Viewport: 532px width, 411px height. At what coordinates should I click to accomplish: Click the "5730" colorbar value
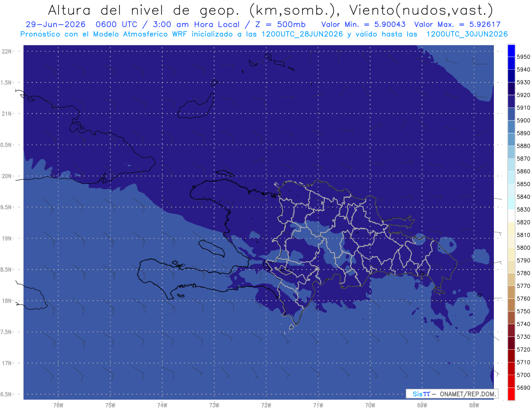click(x=523, y=337)
